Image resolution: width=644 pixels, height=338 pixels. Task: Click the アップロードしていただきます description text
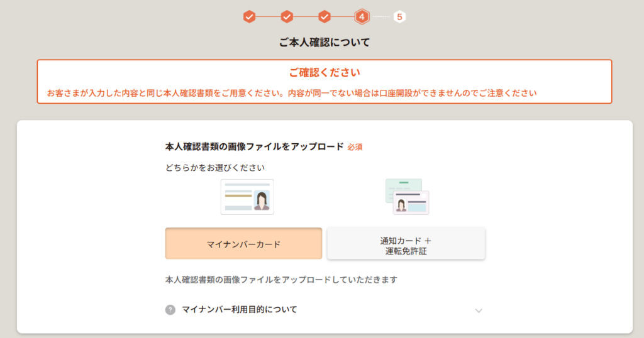(x=281, y=280)
